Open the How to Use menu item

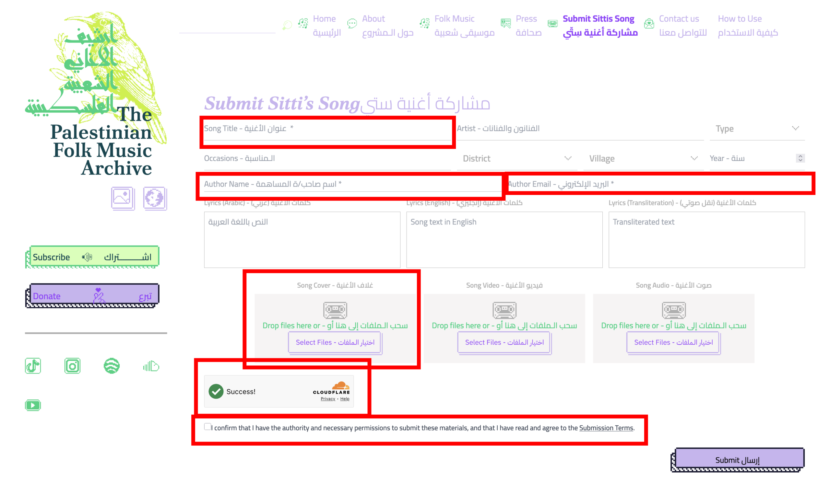pyautogui.click(x=747, y=26)
